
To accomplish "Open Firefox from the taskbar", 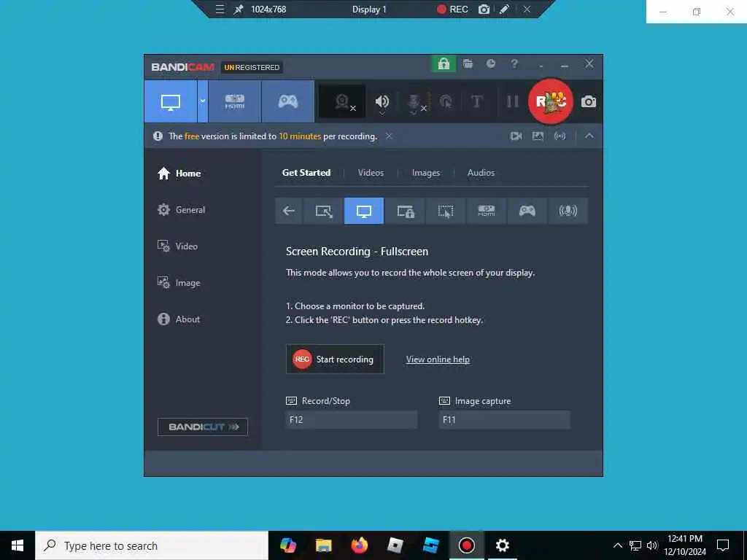I will pos(359,545).
